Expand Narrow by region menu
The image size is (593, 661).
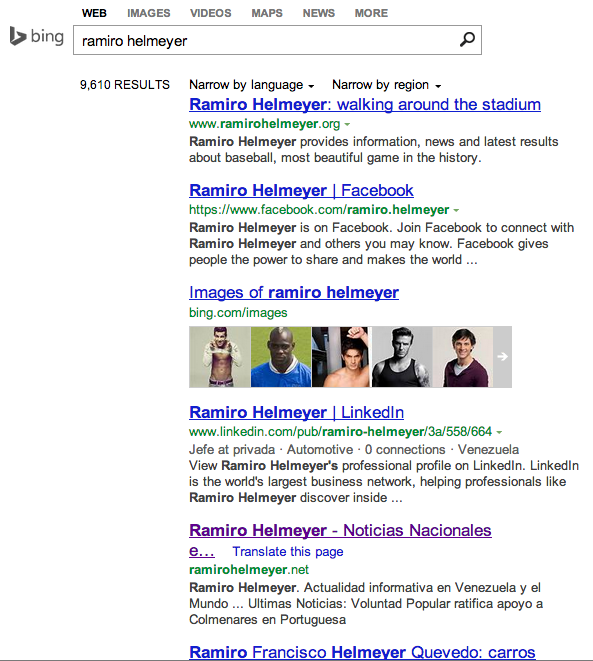386,85
